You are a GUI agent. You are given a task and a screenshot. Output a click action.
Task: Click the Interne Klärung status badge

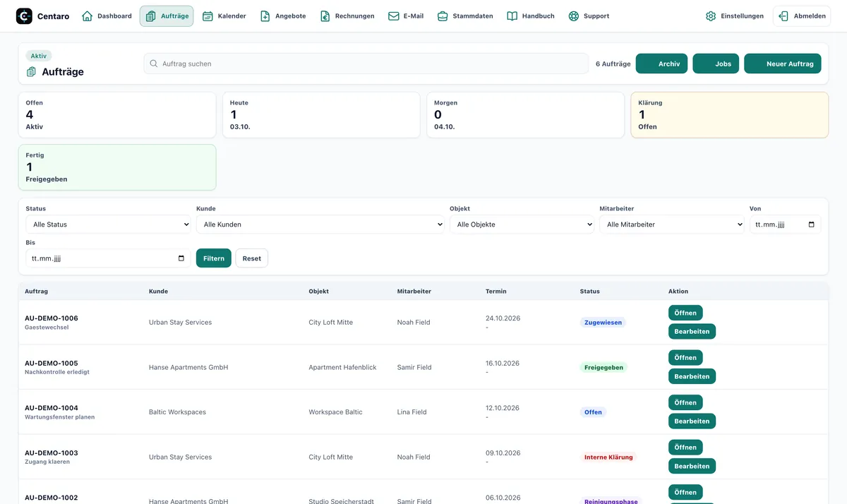[x=608, y=457]
